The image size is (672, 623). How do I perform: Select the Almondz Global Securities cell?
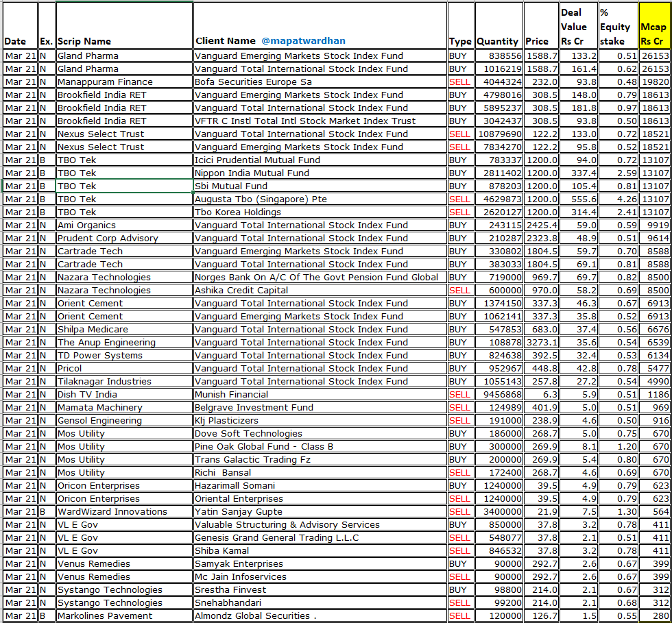coord(320,615)
